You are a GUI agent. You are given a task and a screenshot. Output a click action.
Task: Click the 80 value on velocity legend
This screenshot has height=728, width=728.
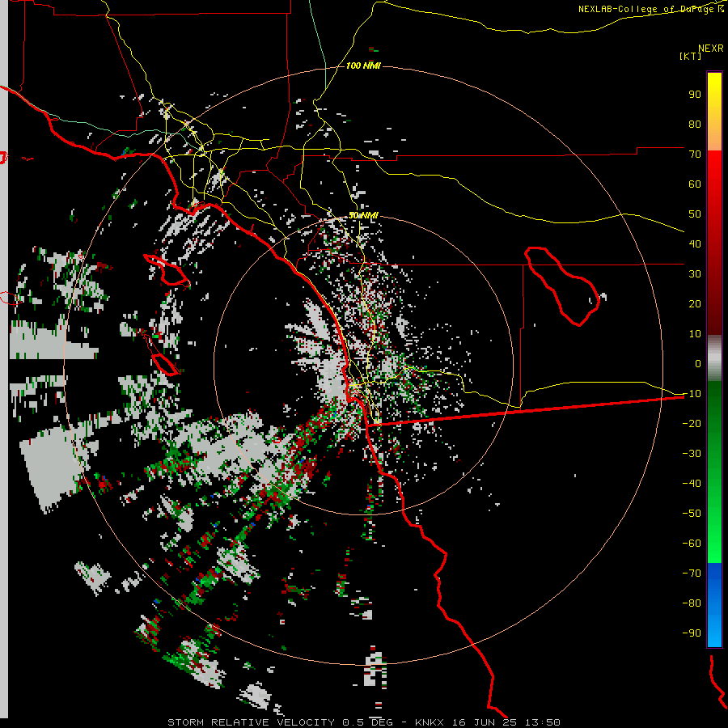point(695,124)
